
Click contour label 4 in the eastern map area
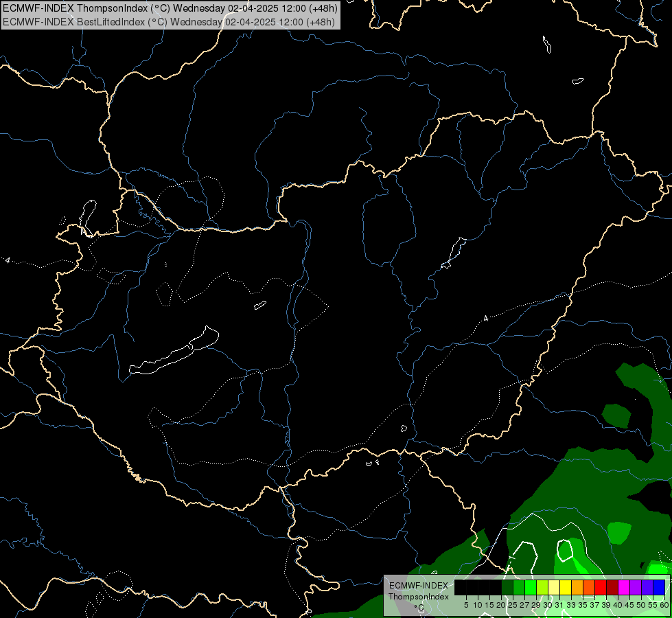tap(485, 318)
